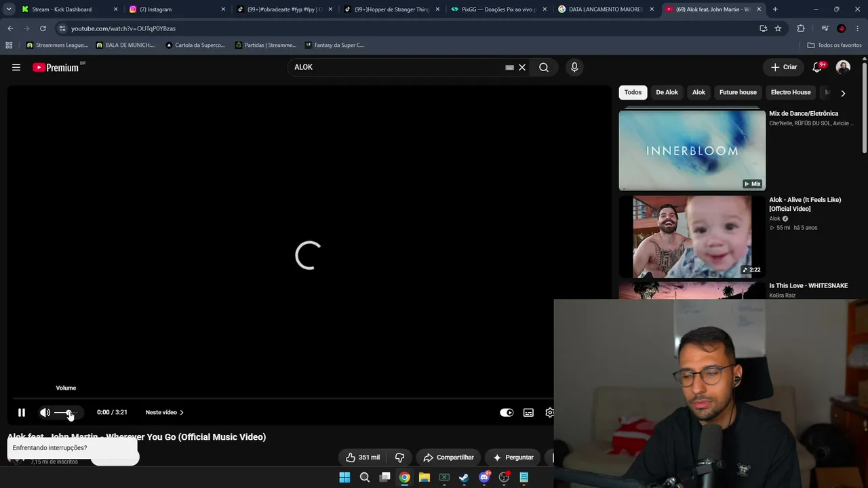Open the Windows Start menu
The width and height of the screenshot is (868, 488).
pos(344,477)
